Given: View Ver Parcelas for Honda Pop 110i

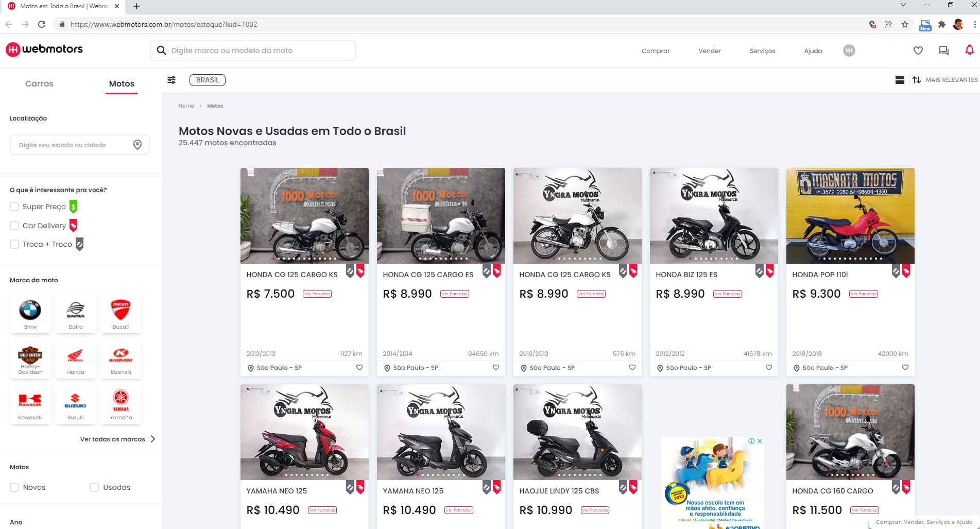Looking at the screenshot, I should [864, 294].
